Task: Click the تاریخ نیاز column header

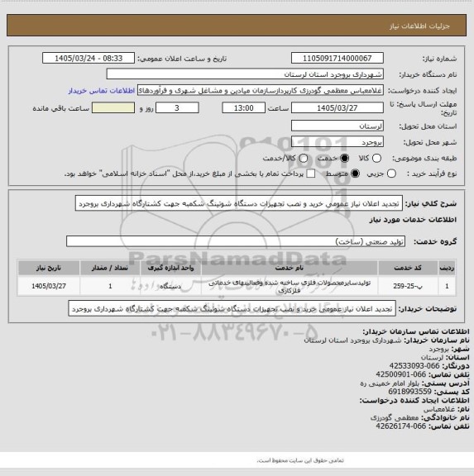Action: [x=49, y=268]
